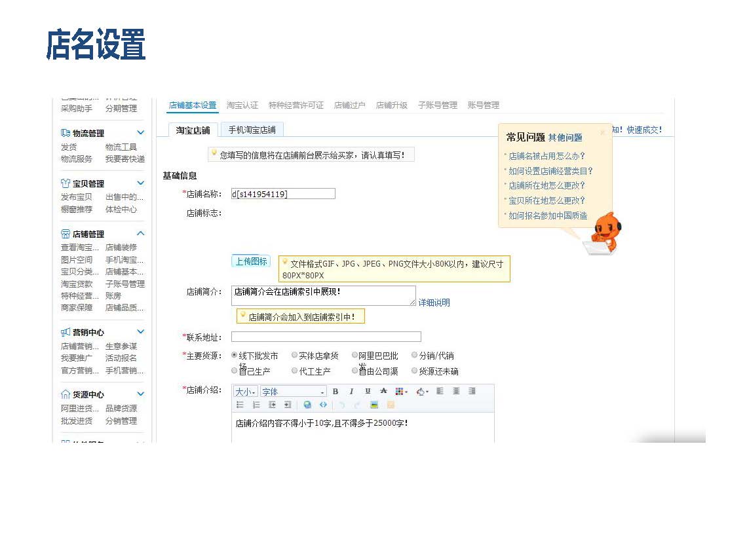Click the 上传图标 upload button
Screen dimensions: 747x560
tap(251, 261)
